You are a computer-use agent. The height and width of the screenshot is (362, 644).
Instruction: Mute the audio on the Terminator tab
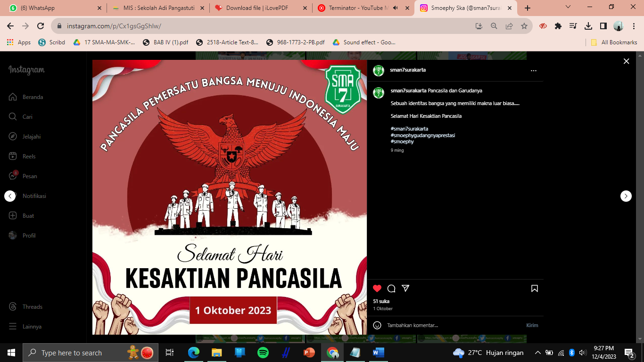click(x=395, y=8)
